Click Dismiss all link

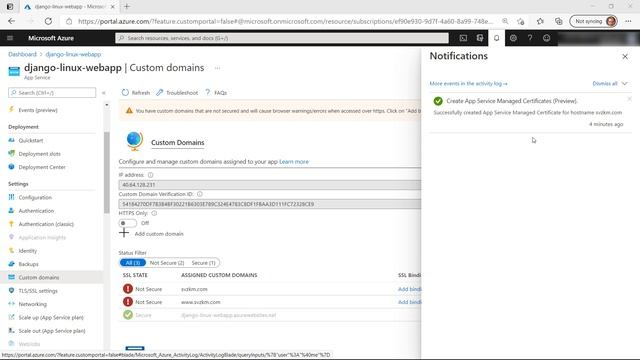(x=605, y=83)
